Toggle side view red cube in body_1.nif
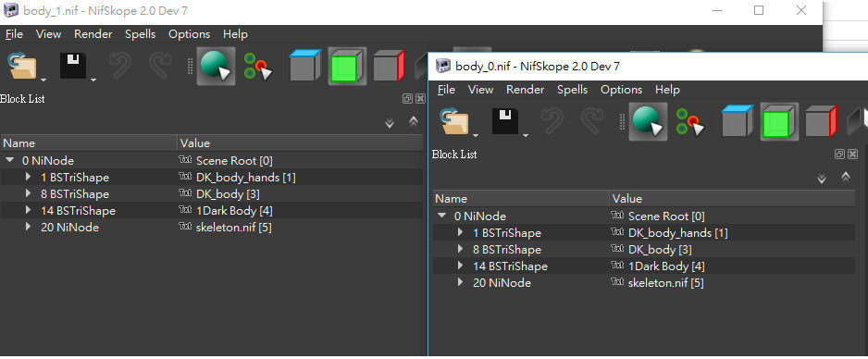 pyautogui.click(x=390, y=66)
